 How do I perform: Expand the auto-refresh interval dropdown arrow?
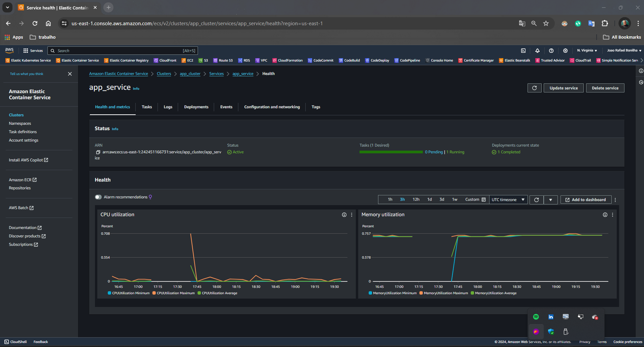[551, 200]
